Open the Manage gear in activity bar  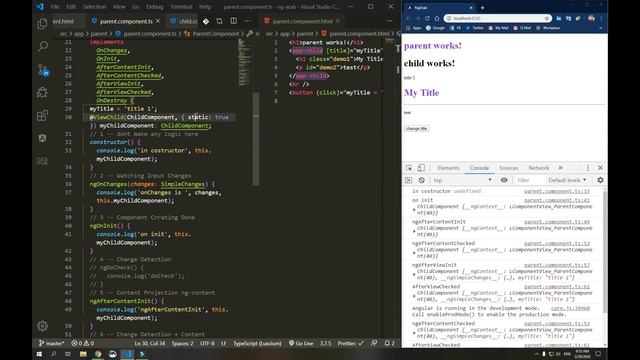point(42,326)
